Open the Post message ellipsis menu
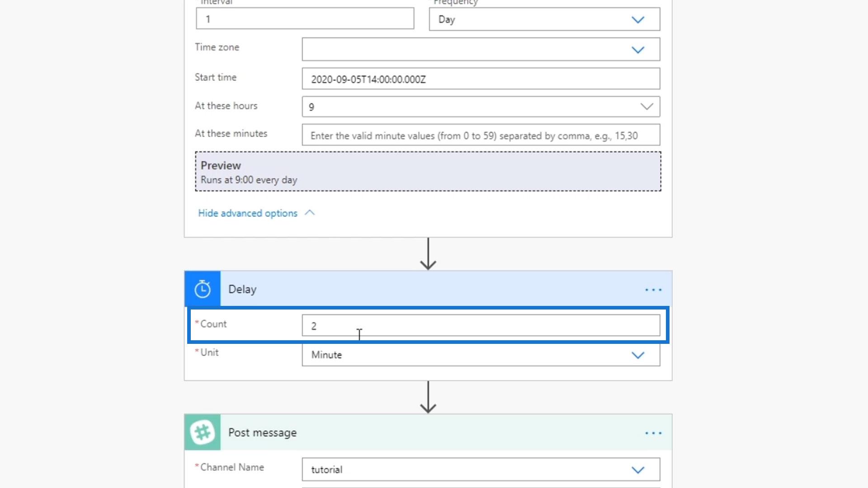The height and width of the screenshot is (488, 868). pyautogui.click(x=653, y=433)
